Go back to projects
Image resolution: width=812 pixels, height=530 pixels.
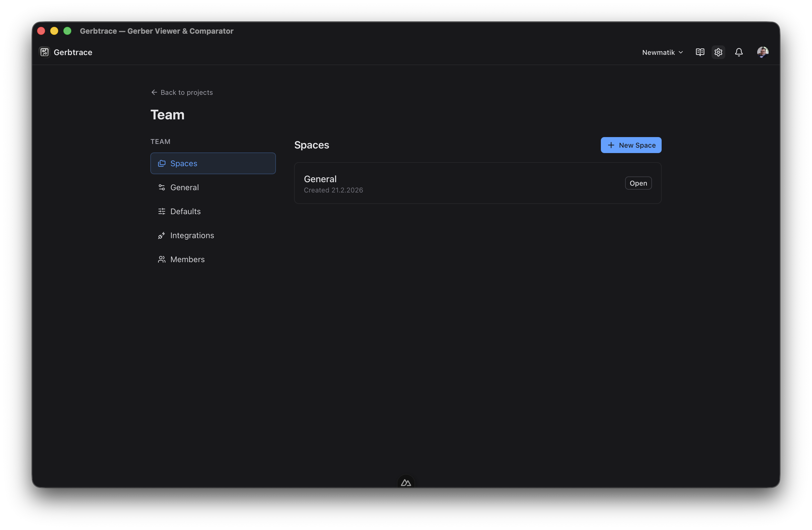pos(181,93)
